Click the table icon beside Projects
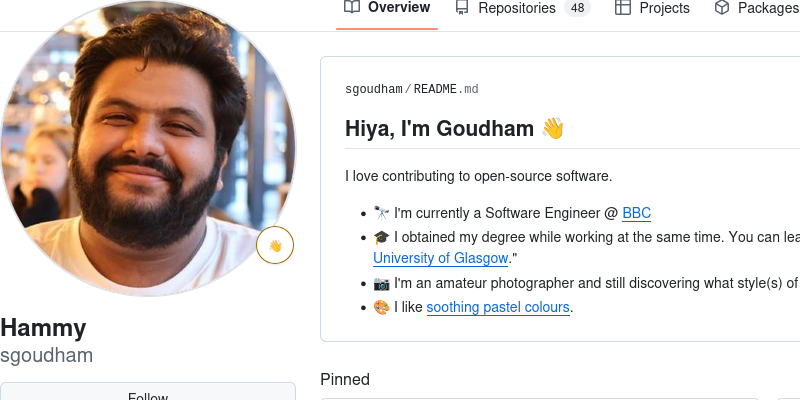The width and height of the screenshot is (800, 400). 622,8
